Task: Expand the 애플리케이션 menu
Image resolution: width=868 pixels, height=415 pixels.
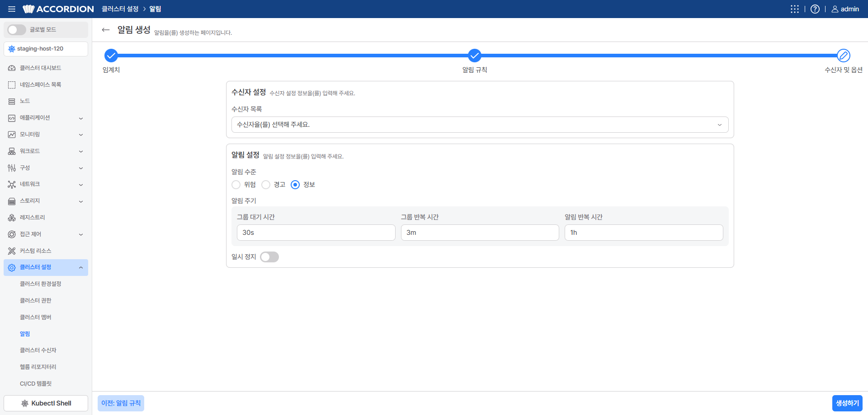Action: [46, 118]
